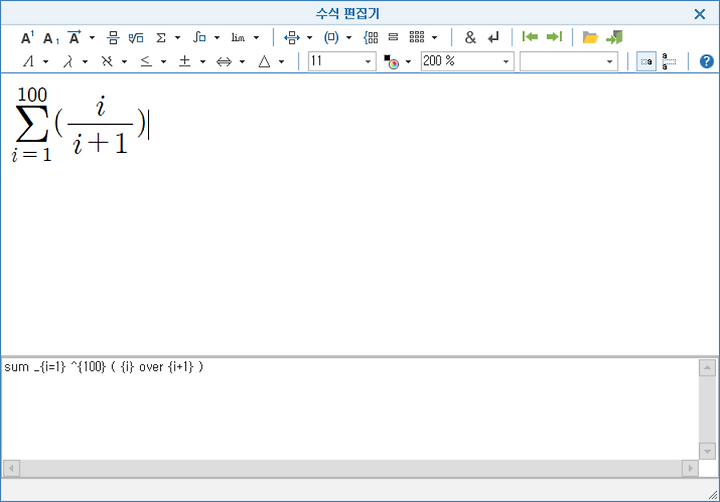This screenshot has width=720, height=502.
Task: Click the horizontal scroll left arrow
Action: click(11, 468)
